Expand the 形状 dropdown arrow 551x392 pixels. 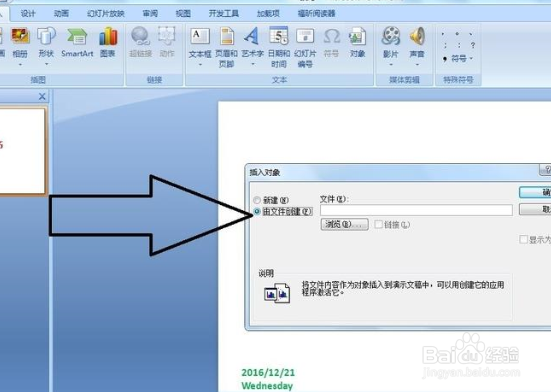[x=46, y=65]
